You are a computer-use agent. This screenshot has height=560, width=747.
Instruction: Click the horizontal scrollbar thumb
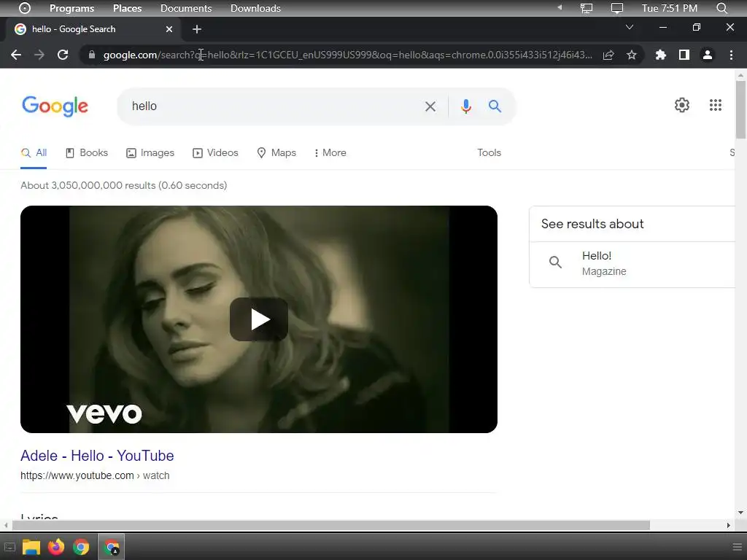330,525
